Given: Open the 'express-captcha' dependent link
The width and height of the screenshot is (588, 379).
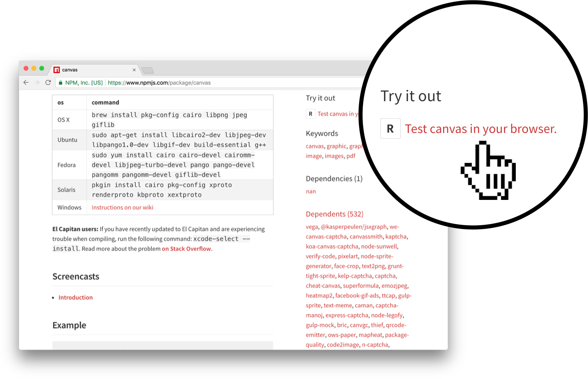Looking at the screenshot, I should click(x=347, y=315).
